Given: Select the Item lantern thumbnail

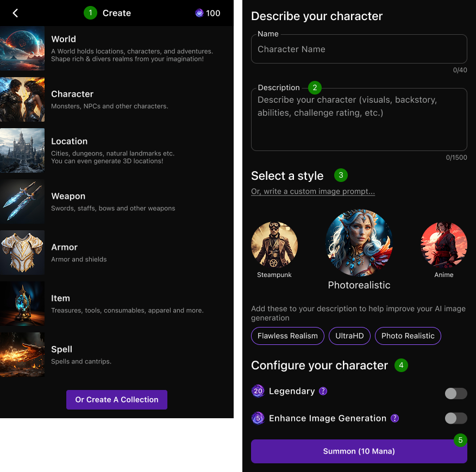Looking at the screenshot, I should 22,303.
